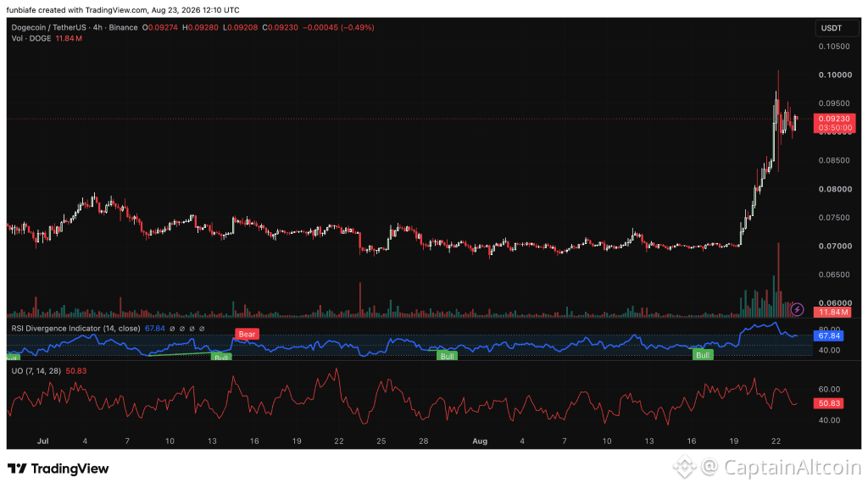This screenshot has width=868, height=488.
Task: Click the Bull label nearest the 28 date
Action: [448, 356]
